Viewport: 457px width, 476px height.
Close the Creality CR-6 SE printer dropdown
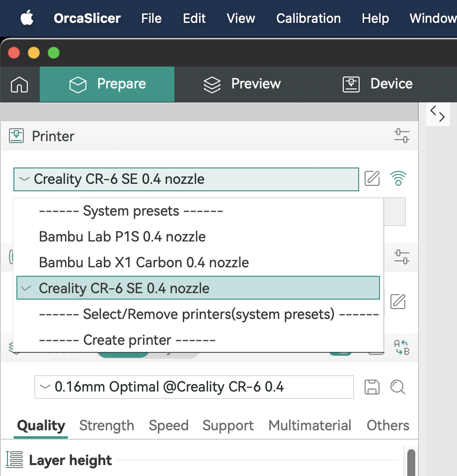186,179
